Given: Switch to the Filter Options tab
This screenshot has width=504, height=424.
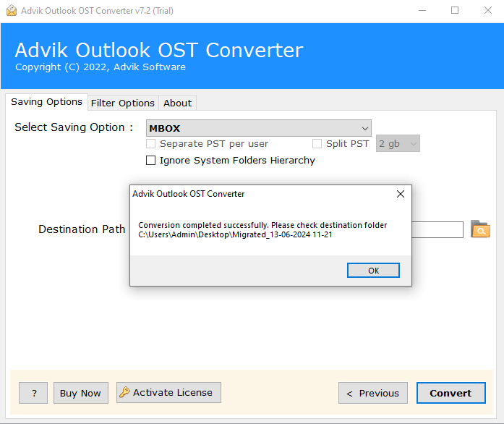Looking at the screenshot, I should pos(123,103).
